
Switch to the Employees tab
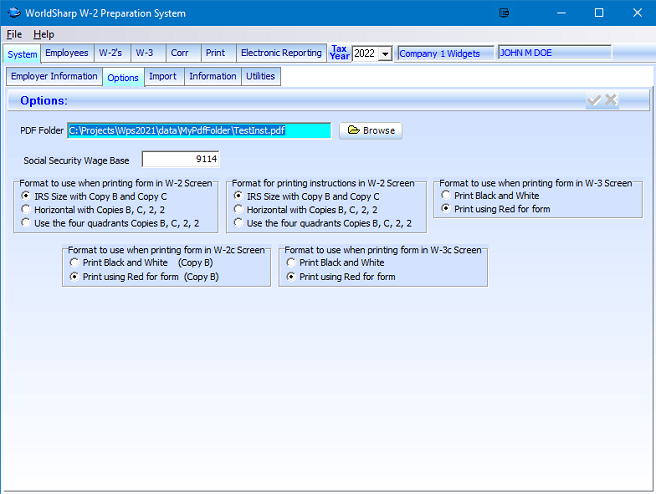tap(67, 53)
